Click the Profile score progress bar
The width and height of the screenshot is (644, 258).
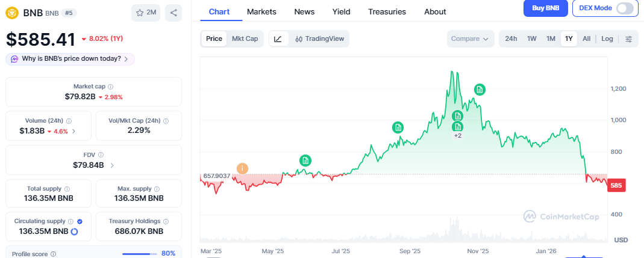[x=138, y=254]
